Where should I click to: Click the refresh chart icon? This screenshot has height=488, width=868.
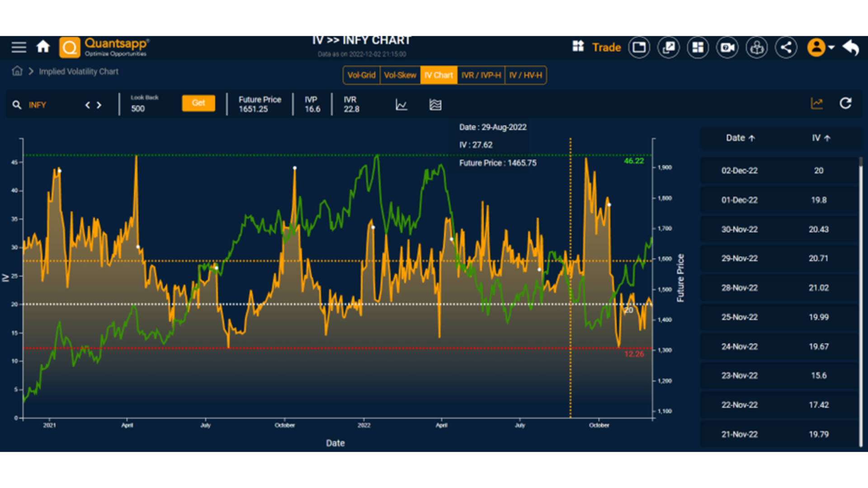point(845,103)
